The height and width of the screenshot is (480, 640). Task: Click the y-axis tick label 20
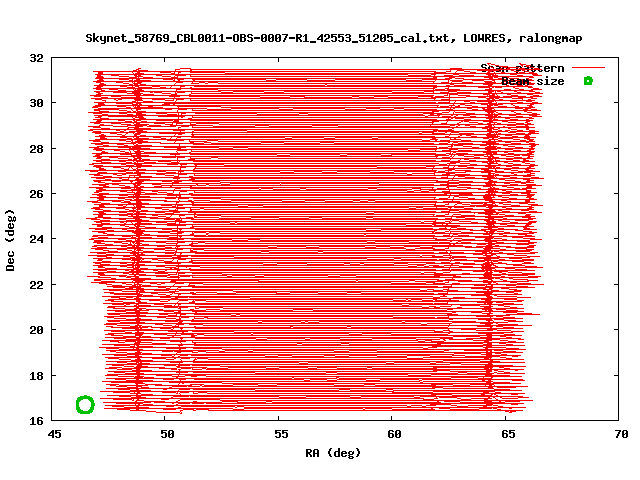tap(36, 330)
